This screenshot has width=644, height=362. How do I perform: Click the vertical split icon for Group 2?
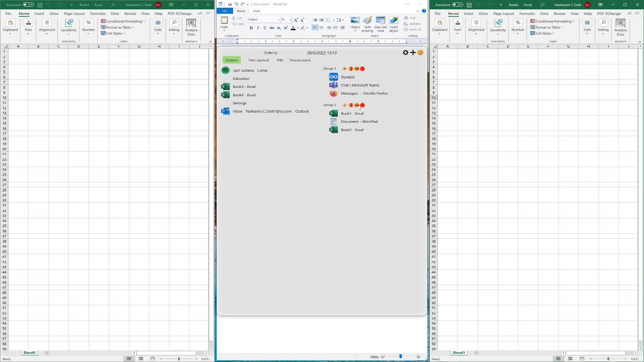pyautogui.click(x=351, y=105)
